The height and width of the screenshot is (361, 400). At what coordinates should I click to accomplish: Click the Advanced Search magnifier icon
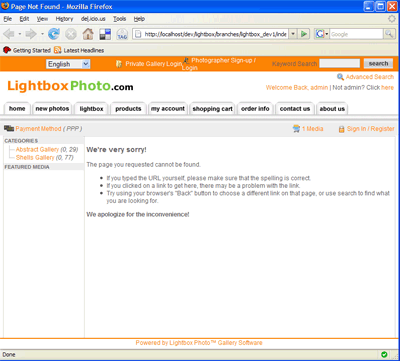coord(340,77)
